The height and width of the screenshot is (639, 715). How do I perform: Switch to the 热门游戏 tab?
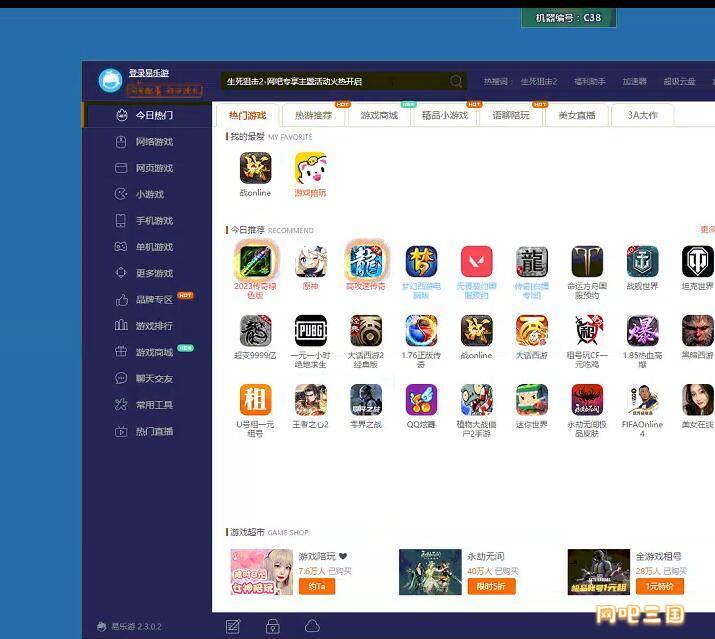click(247, 115)
